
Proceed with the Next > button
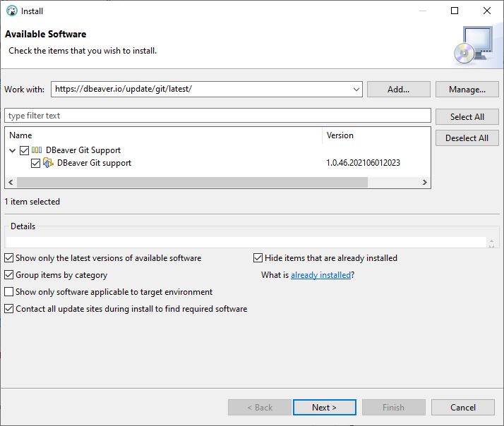[x=324, y=408]
